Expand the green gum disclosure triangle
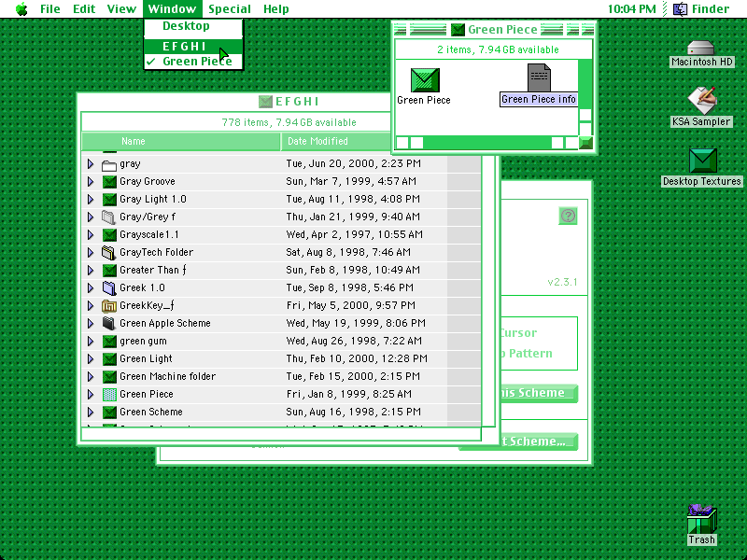The image size is (747, 560). click(91, 341)
